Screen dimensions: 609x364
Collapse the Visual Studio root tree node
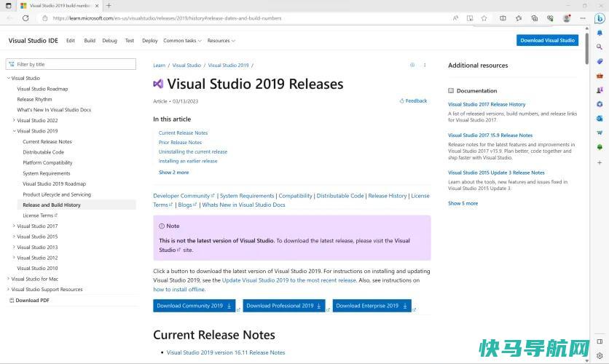(9, 79)
